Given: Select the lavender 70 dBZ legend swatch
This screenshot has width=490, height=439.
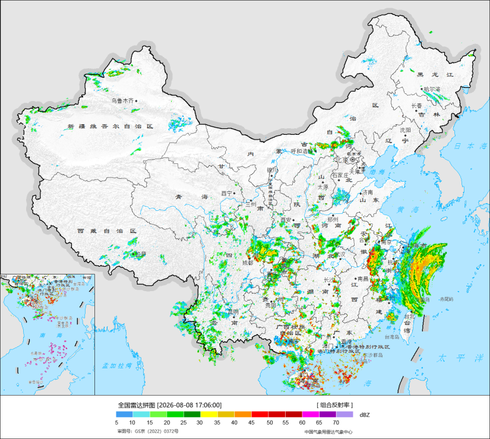Looking at the screenshot, I should [x=345, y=414].
